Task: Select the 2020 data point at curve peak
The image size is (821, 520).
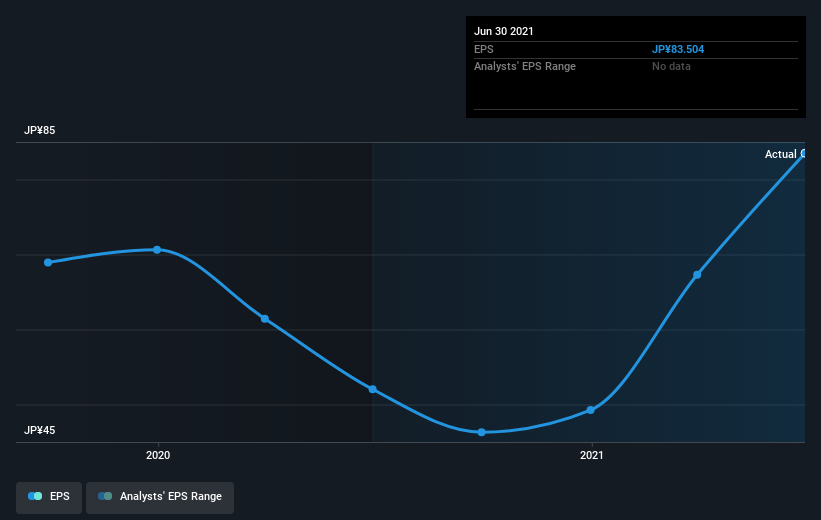Action: 157,250
